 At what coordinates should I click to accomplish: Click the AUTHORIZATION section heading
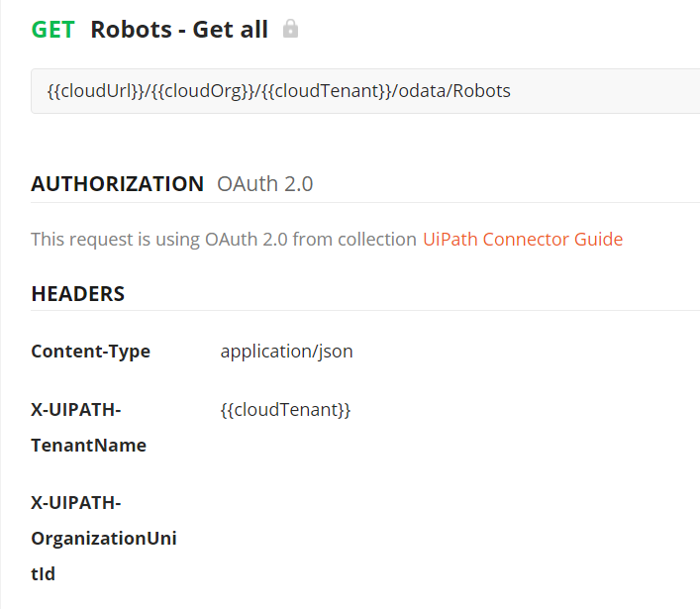tap(117, 184)
